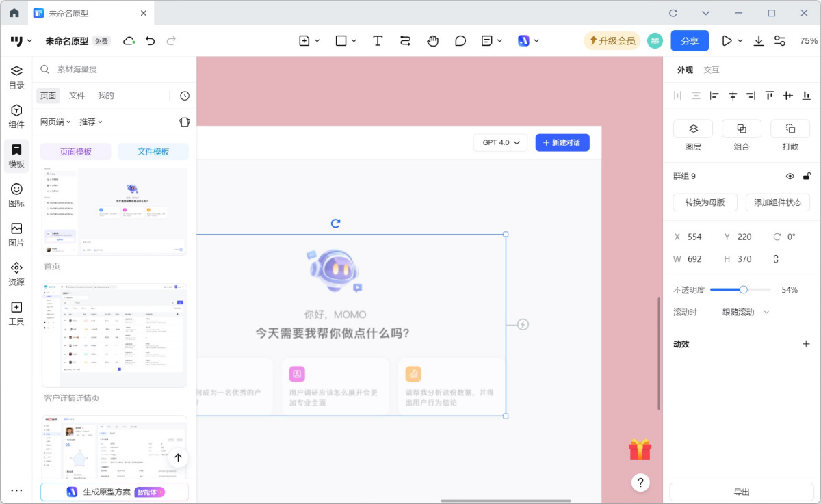Image resolution: width=821 pixels, height=504 pixels.
Task: Expand the 网页端 platform dropdown
Action: 55,122
